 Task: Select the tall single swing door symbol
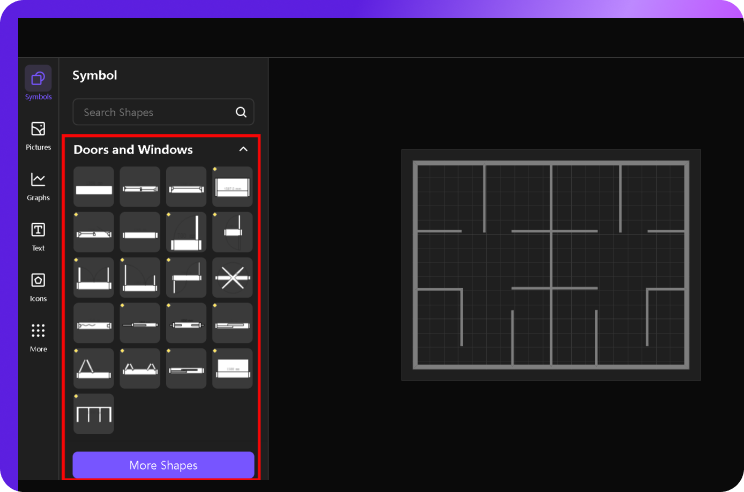[x=186, y=232]
